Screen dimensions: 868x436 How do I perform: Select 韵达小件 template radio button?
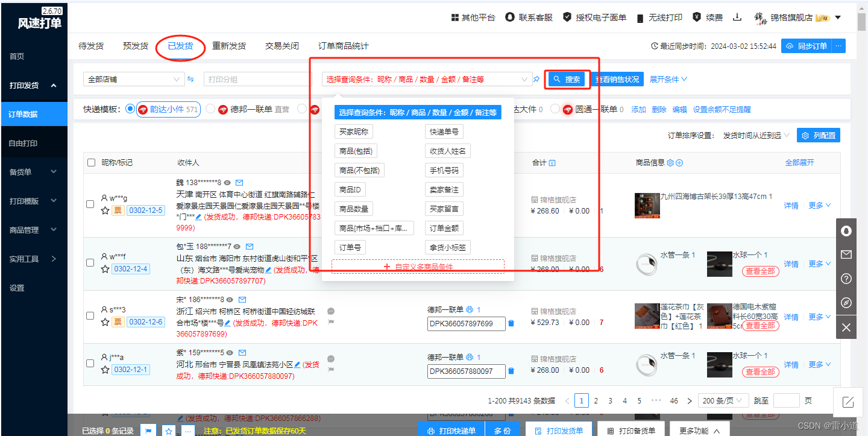[130, 110]
